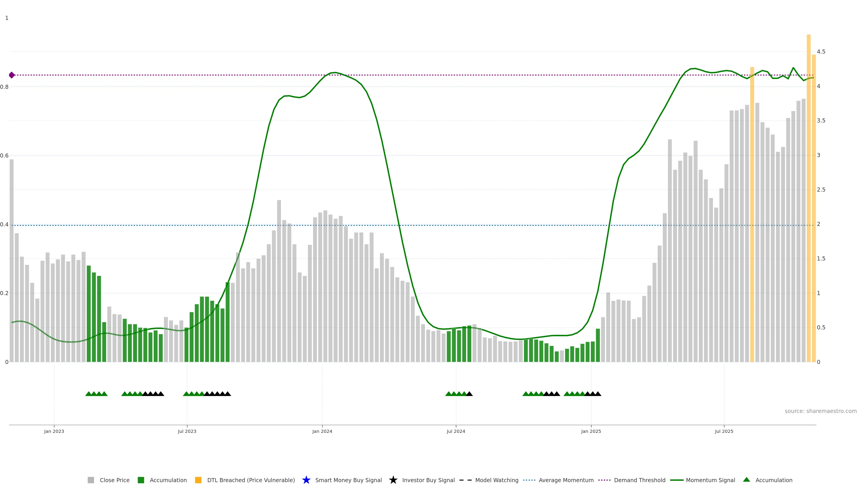Toggle the Demand Threshold legend label
Viewport: 868px width, 488px height.
tap(639, 480)
